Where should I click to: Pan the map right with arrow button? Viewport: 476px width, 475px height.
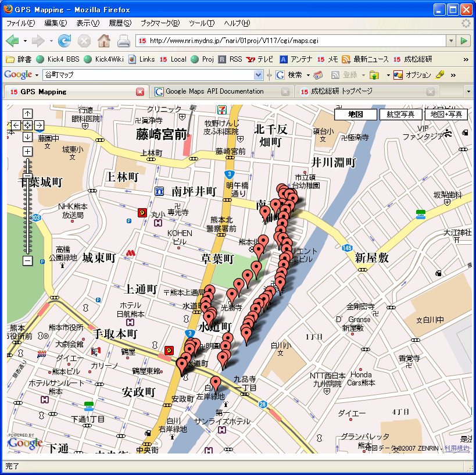39,125
